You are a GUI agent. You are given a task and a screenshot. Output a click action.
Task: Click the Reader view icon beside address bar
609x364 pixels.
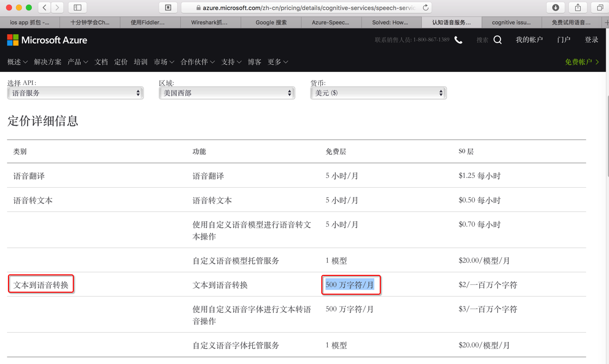pos(168,7)
